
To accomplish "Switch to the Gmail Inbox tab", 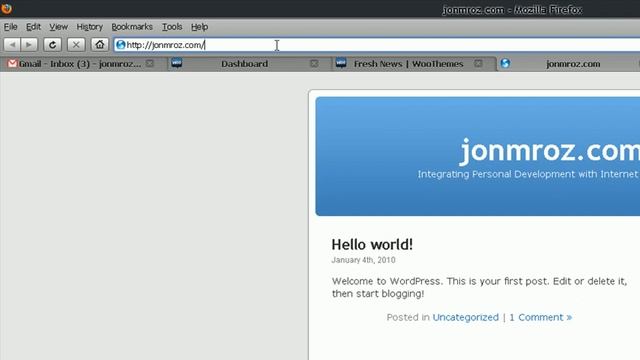I will [85, 64].
